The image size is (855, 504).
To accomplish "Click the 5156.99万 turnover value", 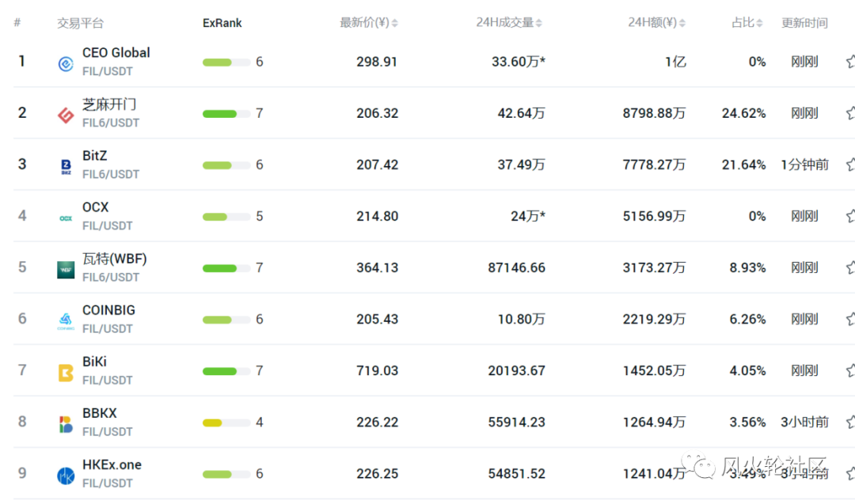I will (654, 216).
